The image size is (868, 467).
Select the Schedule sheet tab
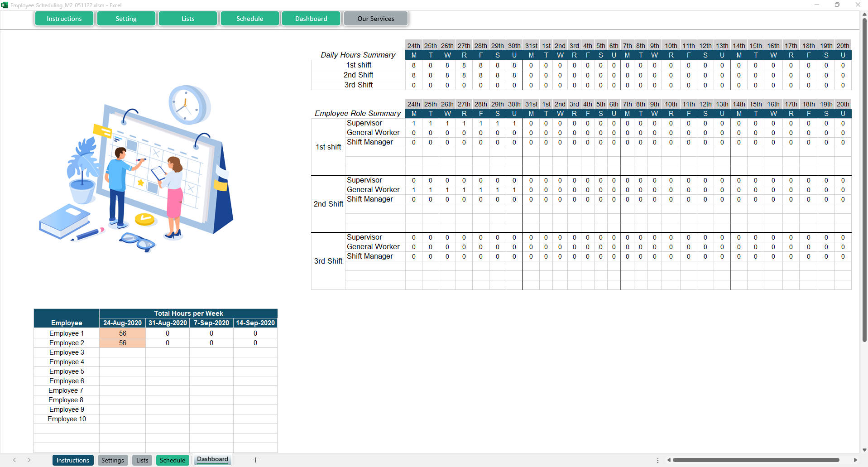pyautogui.click(x=172, y=460)
